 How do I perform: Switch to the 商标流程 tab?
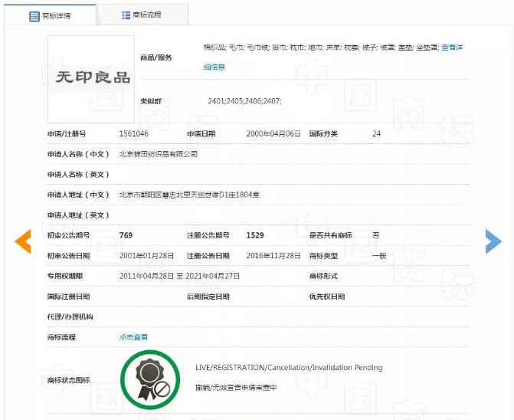pyautogui.click(x=142, y=15)
